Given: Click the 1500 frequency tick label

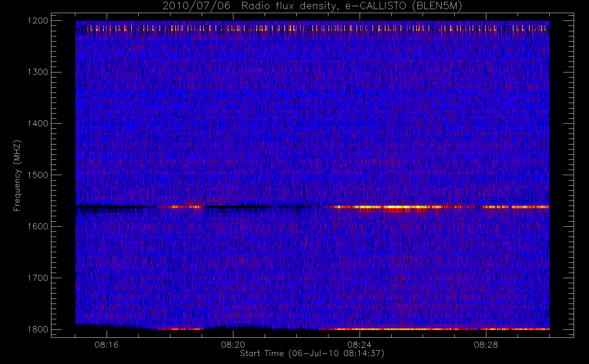Looking at the screenshot, I should 38,175.
